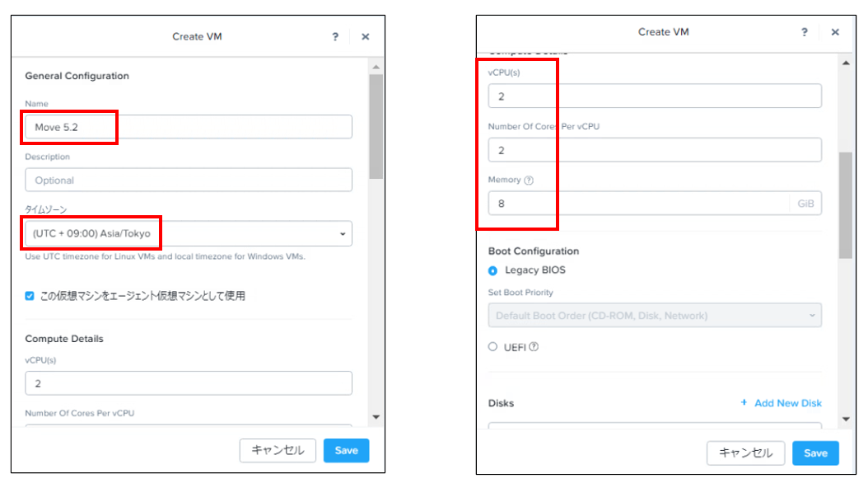Click the plus icon beside Add New Disk
The image size is (868, 488).
pos(744,403)
